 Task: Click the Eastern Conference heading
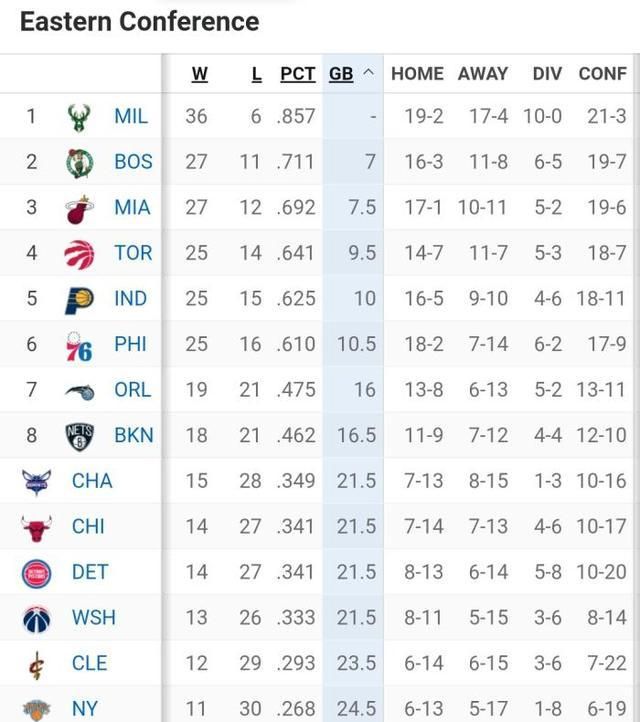(x=139, y=21)
